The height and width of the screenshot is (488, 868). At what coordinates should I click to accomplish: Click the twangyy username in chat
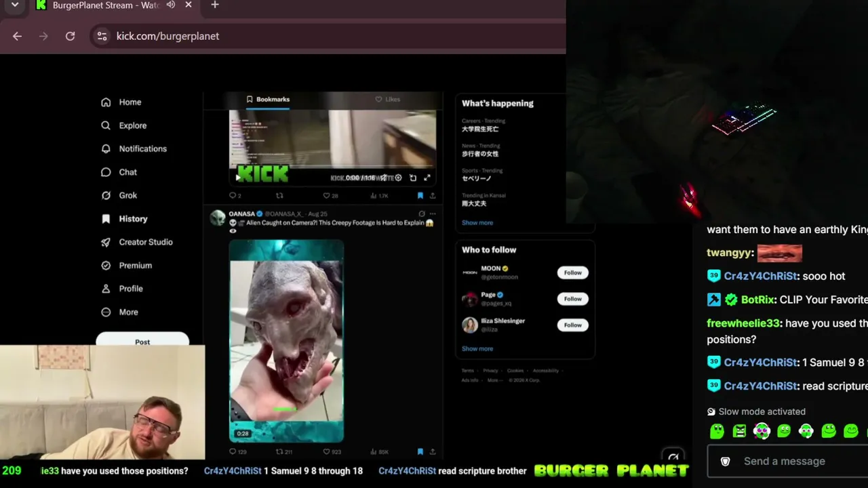click(x=729, y=253)
